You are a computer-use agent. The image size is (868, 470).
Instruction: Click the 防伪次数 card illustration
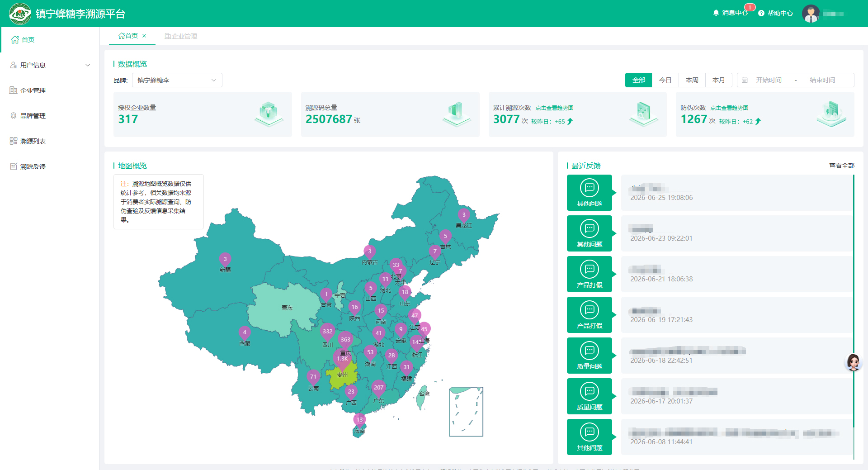point(831,114)
